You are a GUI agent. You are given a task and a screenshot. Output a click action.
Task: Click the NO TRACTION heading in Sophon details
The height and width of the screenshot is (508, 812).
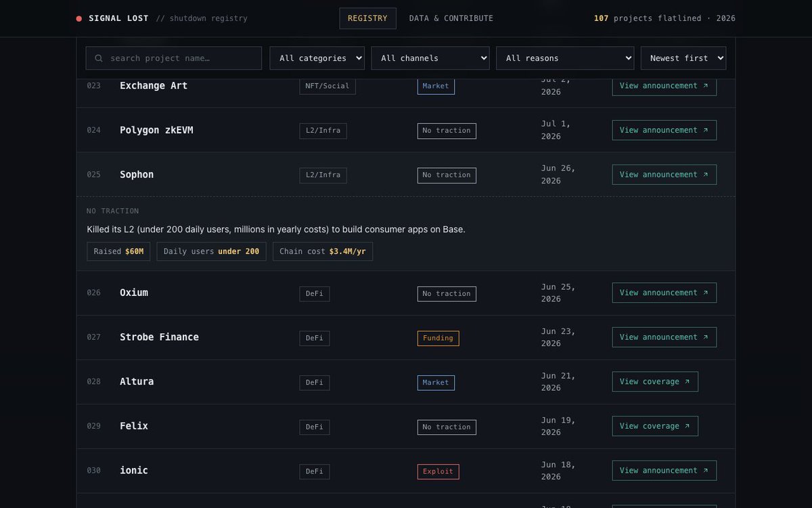(x=113, y=211)
